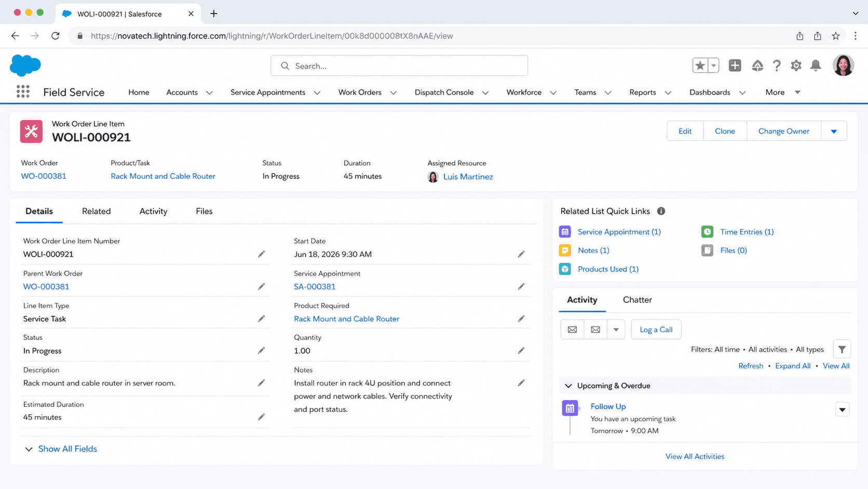Viewport: 868px width, 489px height.
Task: Open the App Launcher grid icon
Action: (x=23, y=92)
